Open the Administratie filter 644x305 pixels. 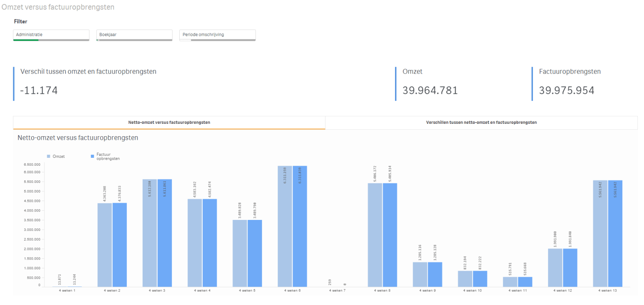point(51,34)
